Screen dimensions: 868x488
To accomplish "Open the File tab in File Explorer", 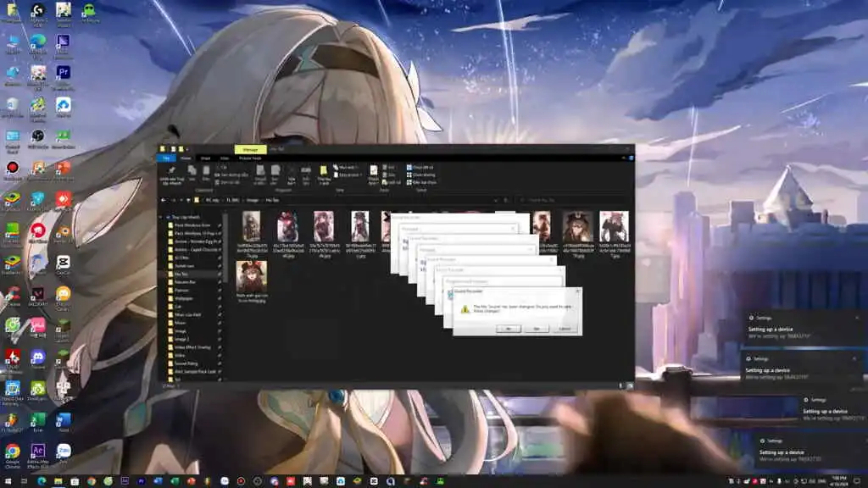I will point(166,158).
